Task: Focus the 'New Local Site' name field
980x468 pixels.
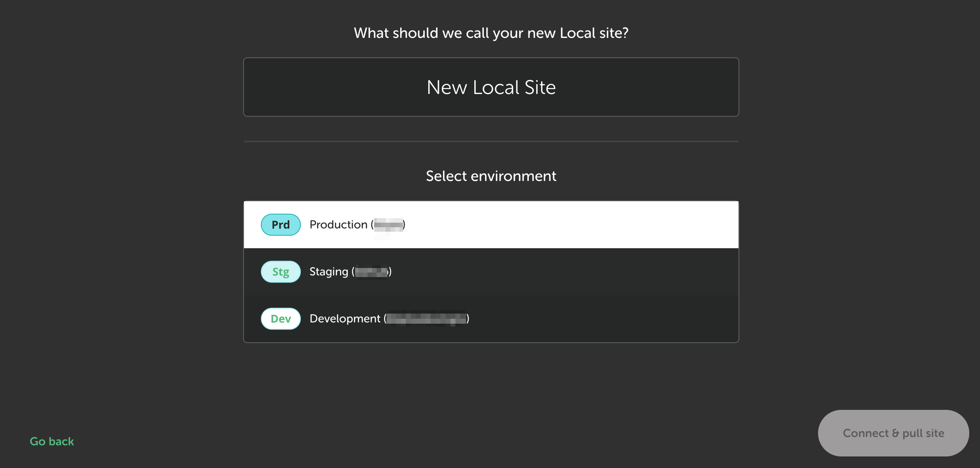Action: click(491, 87)
